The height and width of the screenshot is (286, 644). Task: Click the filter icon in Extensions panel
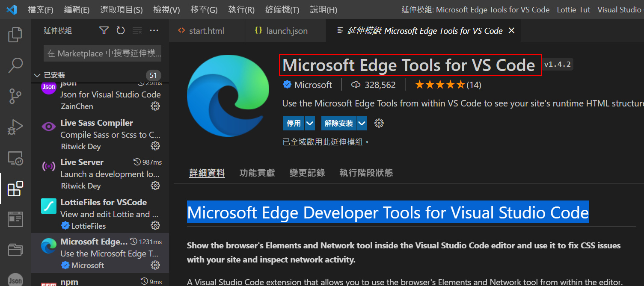104,30
